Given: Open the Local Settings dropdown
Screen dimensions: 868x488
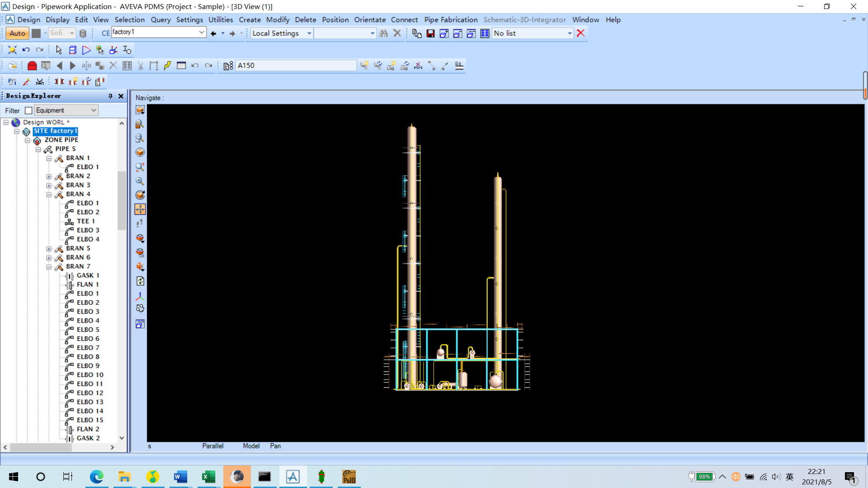Looking at the screenshot, I should click(309, 33).
